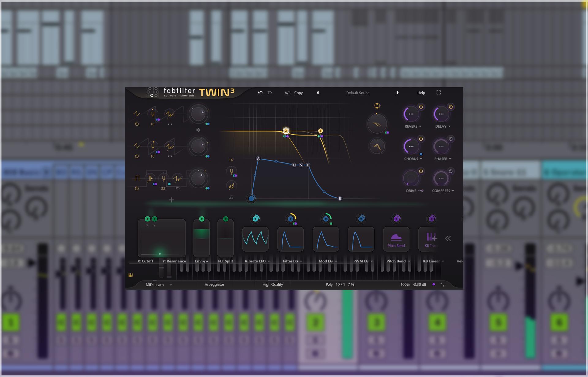Viewport: 588px width, 377px height.
Task: Enable Compress power button
Action: click(450, 171)
